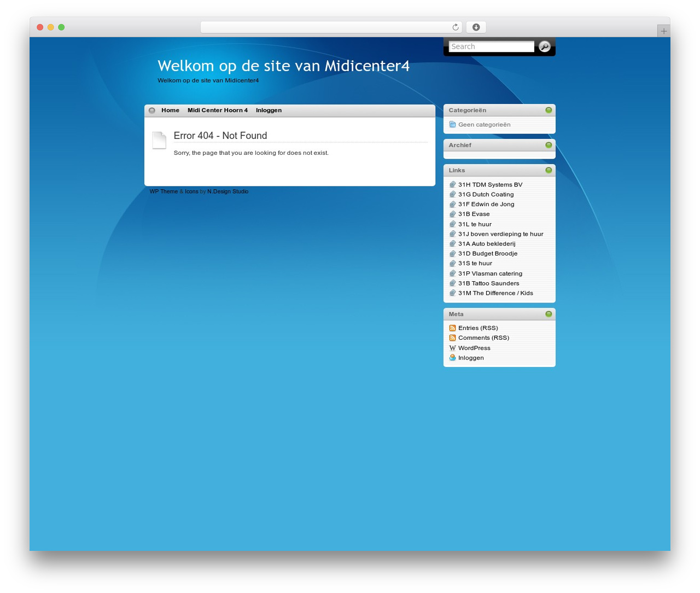Open the Home menu item

click(x=170, y=111)
